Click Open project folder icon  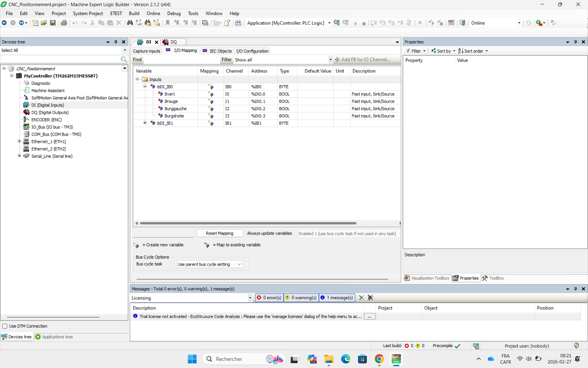tap(44, 23)
